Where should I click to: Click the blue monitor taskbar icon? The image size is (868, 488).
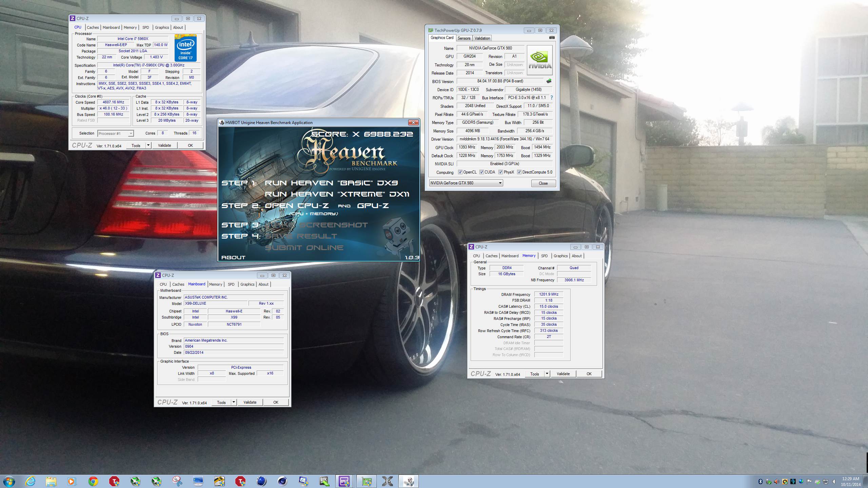(x=198, y=481)
